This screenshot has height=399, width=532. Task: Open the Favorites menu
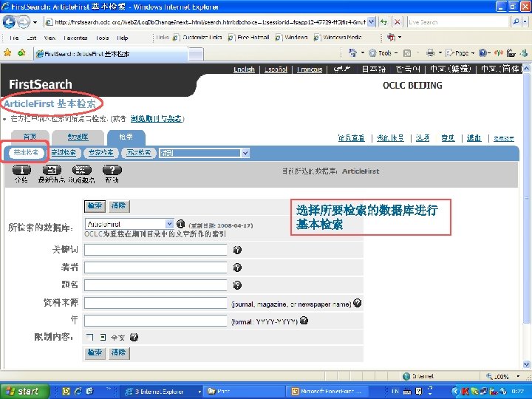coord(75,38)
